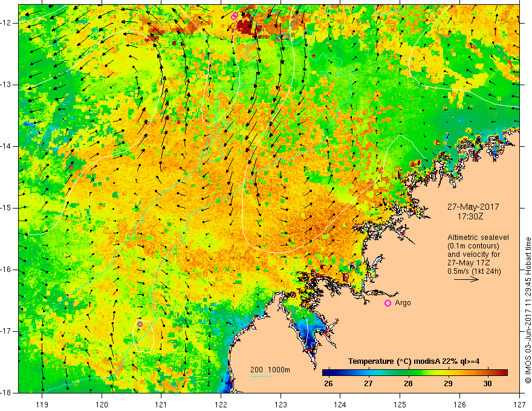Viewport: 532px width, 411px height.
Task: Click the Argo float marker near 17°S
Action: (140, 324)
